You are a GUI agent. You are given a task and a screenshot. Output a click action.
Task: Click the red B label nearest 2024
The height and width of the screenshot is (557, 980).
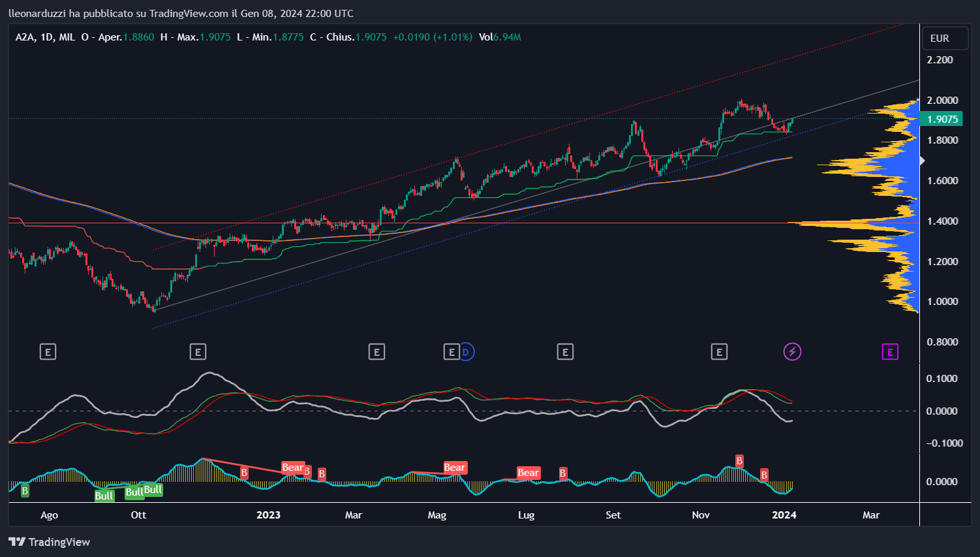[764, 475]
